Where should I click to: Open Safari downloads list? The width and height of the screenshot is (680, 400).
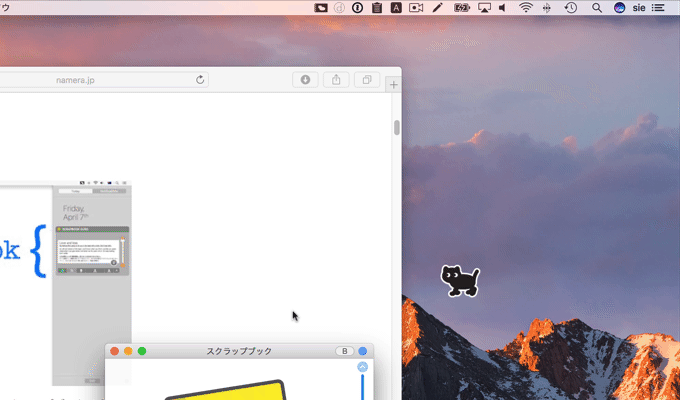tap(305, 80)
